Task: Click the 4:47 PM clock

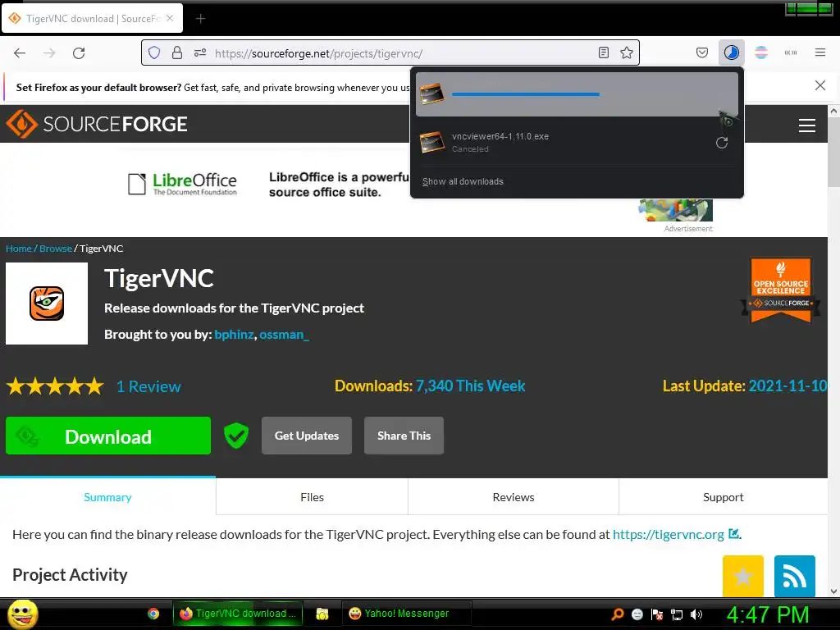Action: point(768,614)
